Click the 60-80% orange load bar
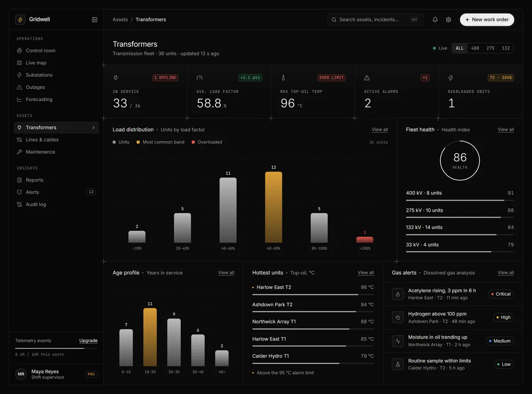The height and width of the screenshot is (394, 532). point(274,207)
